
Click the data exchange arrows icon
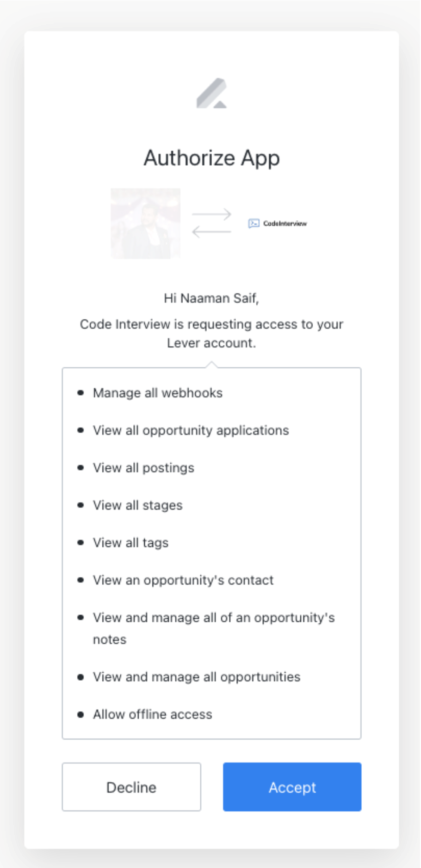point(212,222)
